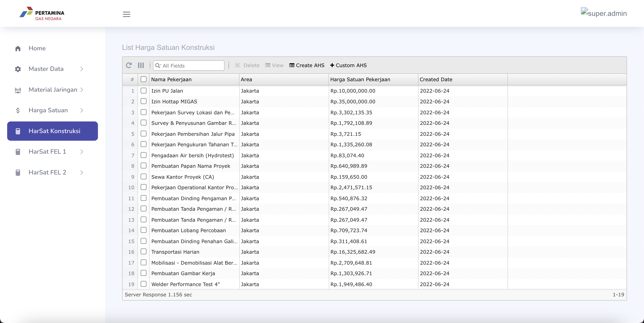Click the HarSat FEL 2 calculator icon

[x=18, y=173]
